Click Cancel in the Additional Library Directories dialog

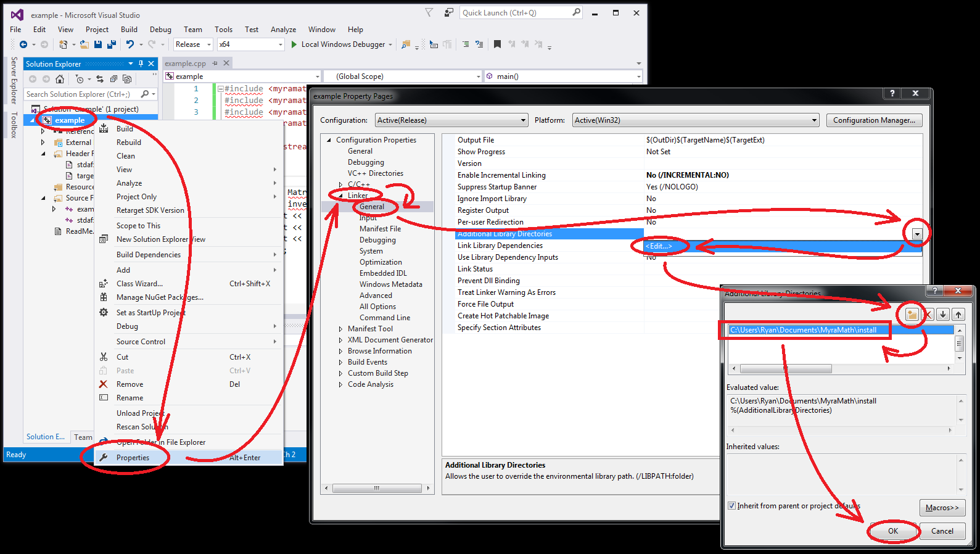942,531
